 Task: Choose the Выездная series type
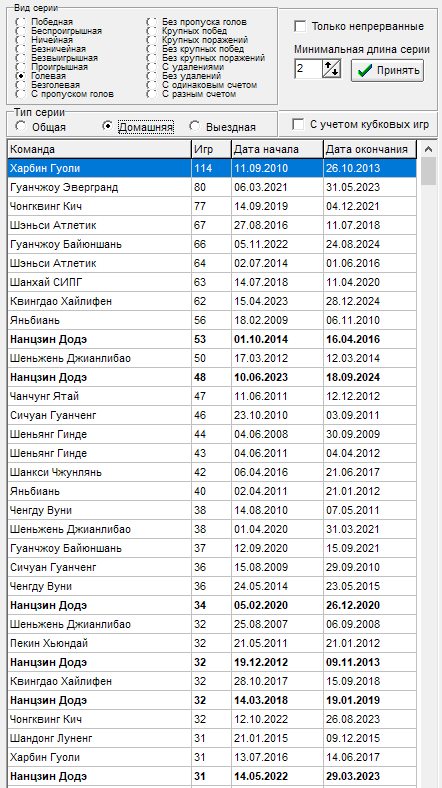pyautogui.click(x=194, y=126)
